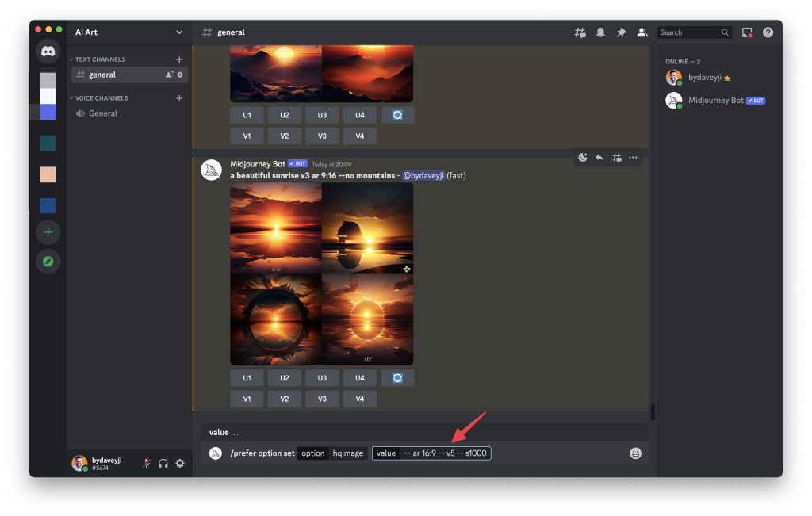Screen dimensions: 812x516
Task: Upscale image U1 in lower grid
Action: point(247,378)
